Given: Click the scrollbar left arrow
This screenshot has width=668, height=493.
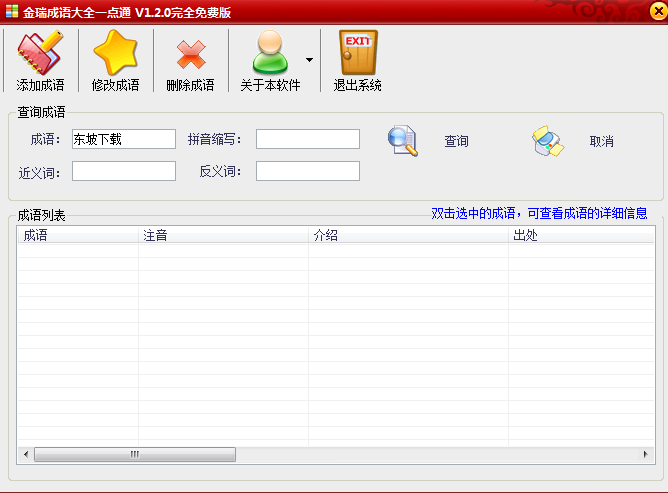Looking at the screenshot, I should [26, 454].
